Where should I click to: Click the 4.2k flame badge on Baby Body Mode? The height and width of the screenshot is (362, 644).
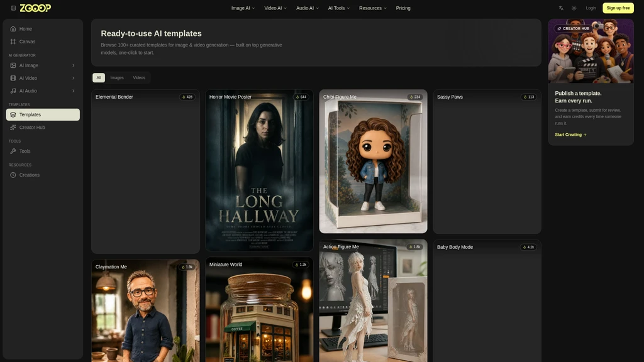(528, 247)
